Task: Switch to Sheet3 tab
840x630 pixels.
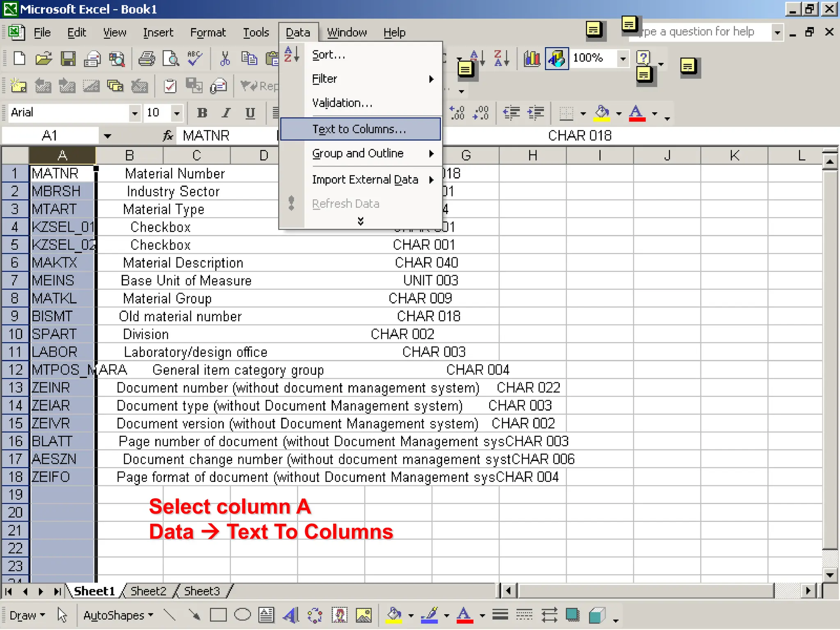Action: [202, 591]
